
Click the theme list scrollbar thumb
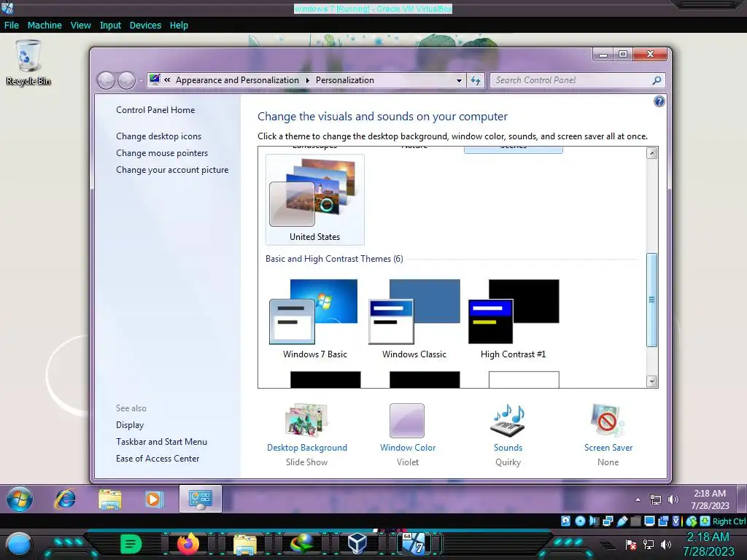click(651, 300)
